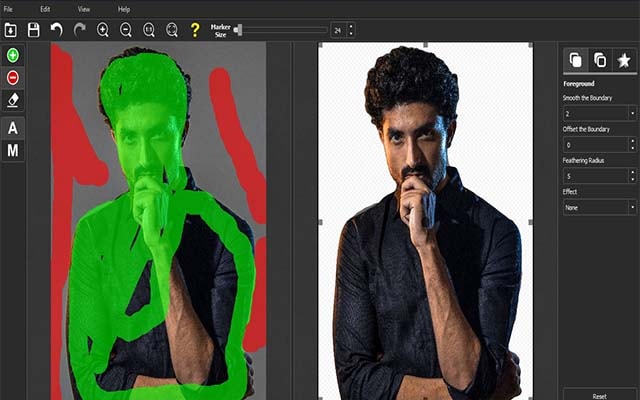
Task: Save the result with the floppy disk icon
Action: [33, 30]
